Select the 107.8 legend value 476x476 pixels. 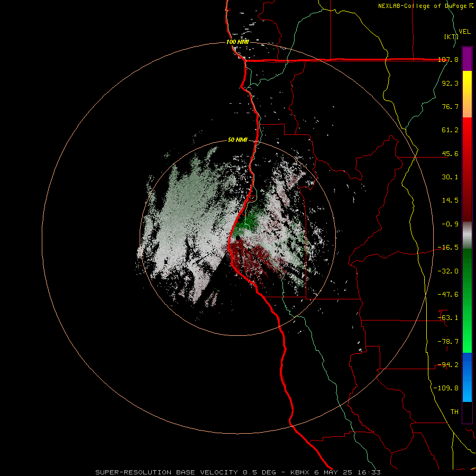[x=448, y=59]
